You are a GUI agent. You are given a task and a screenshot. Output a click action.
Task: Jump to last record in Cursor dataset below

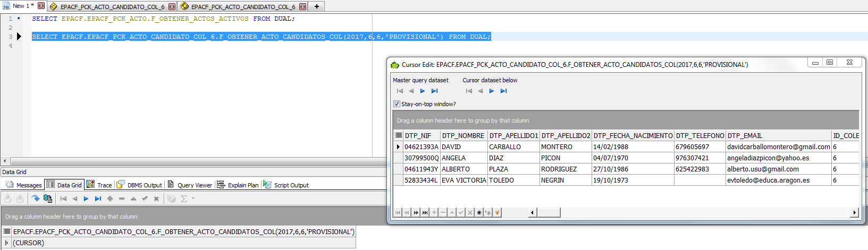[503, 91]
